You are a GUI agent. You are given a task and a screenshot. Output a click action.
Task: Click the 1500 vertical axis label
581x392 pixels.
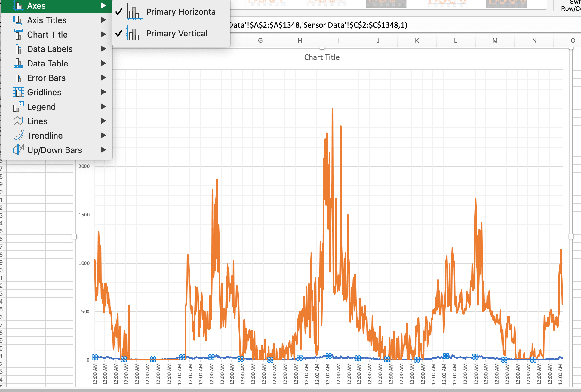84,215
